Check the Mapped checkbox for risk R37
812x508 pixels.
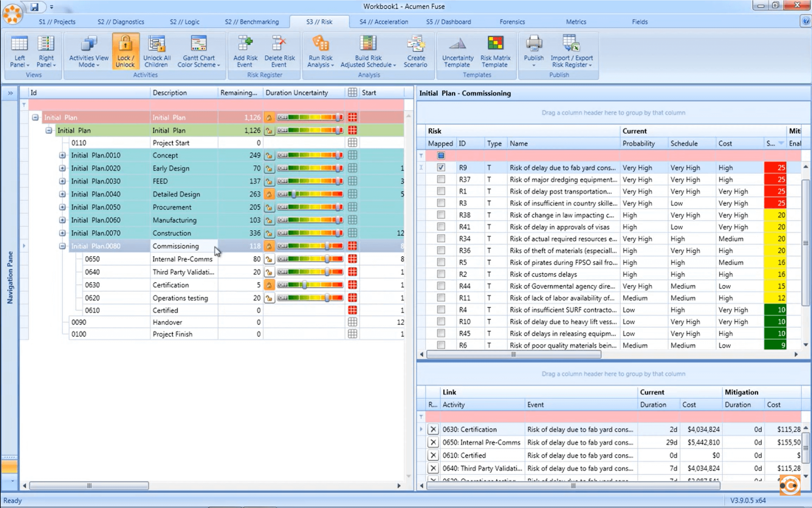[x=441, y=179]
